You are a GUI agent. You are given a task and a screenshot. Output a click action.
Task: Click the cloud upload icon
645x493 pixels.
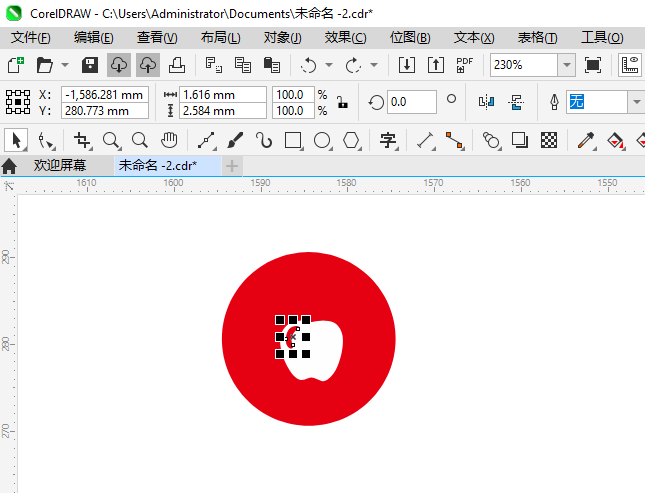pos(148,65)
